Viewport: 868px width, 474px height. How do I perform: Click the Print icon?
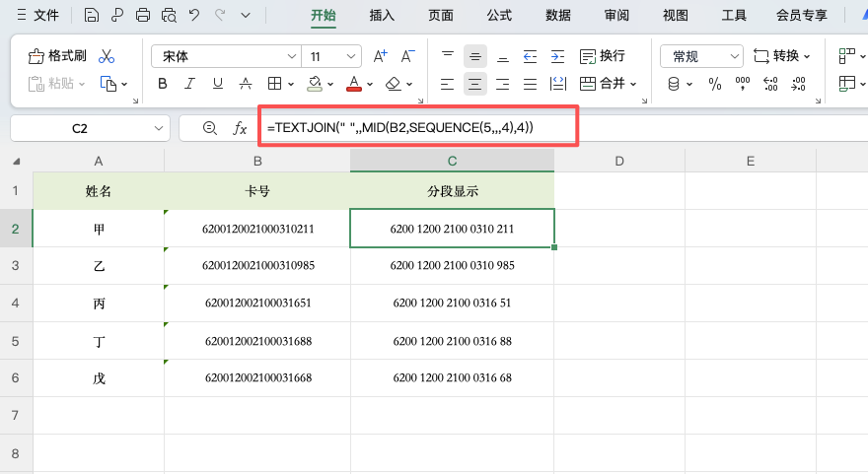click(143, 15)
